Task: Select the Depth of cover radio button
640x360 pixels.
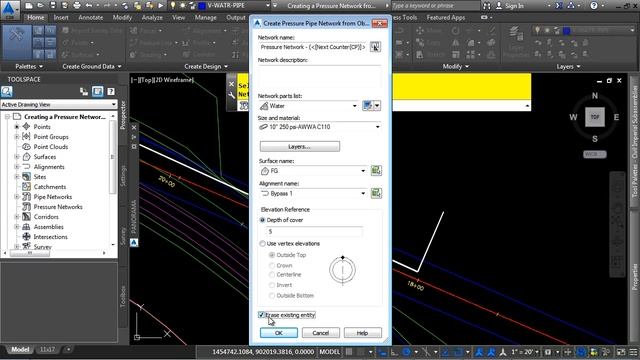Action: [262, 220]
